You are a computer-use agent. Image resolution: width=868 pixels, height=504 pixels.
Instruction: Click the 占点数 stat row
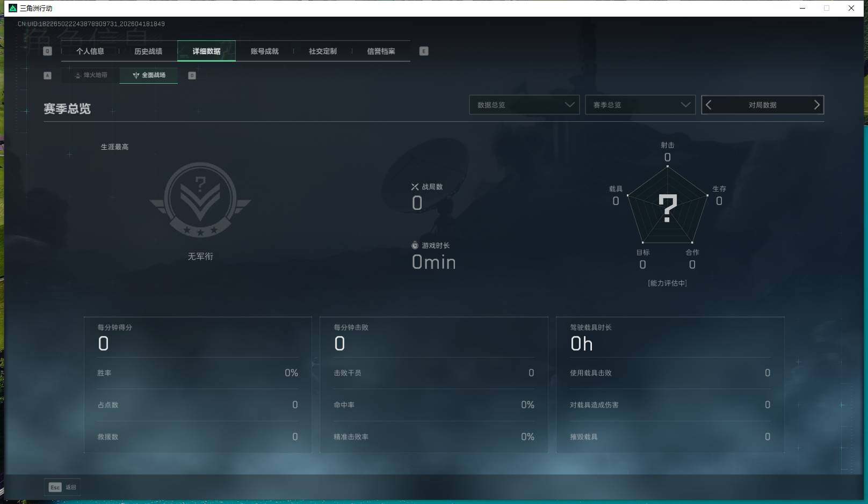coord(198,405)
